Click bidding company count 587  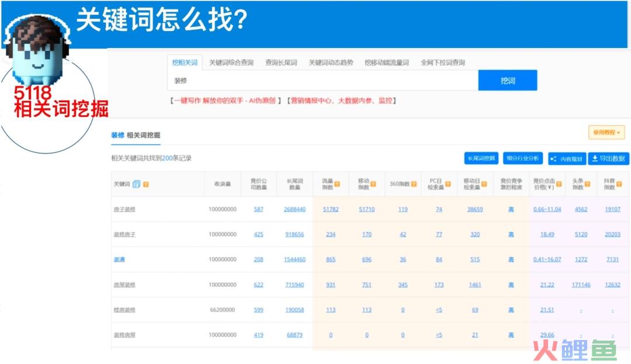pos(258,210)
